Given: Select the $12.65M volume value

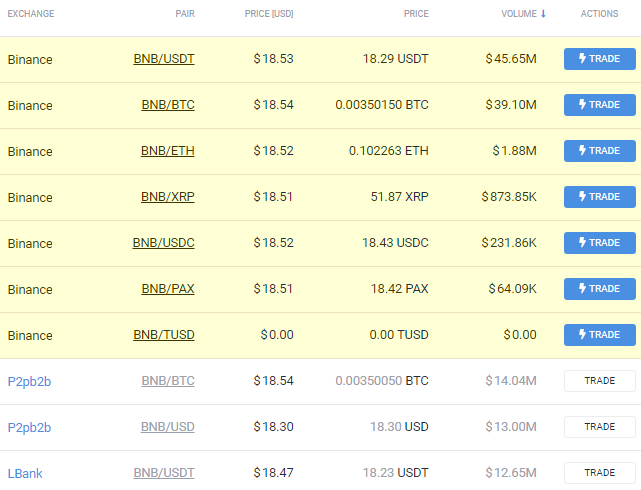Looking at the screenshot, I should [x=511, y=473].
